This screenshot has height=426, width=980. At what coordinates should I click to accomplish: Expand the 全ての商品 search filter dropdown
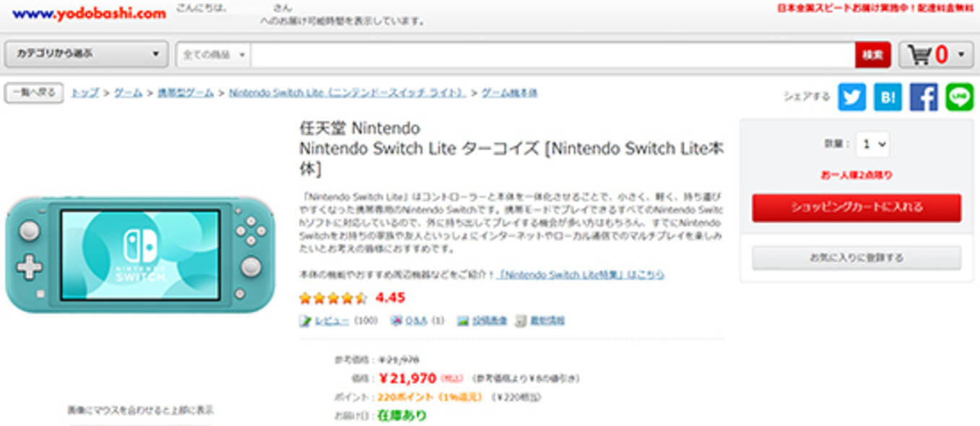click(x=214, y=55)
